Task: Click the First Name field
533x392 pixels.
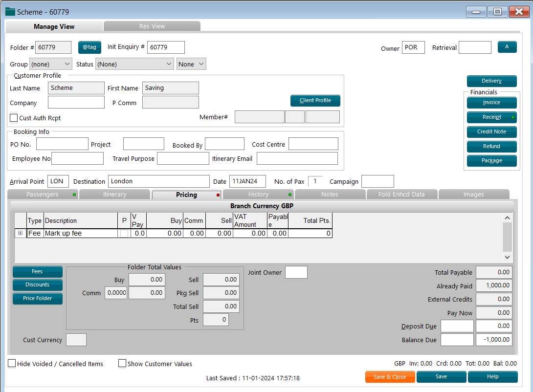Action: 171,88
